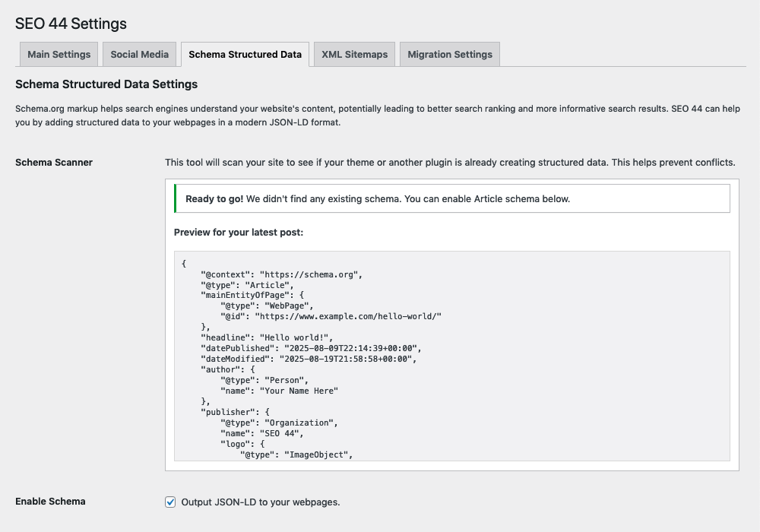Image resolution: width=760 pixels, height=532 pixels.
Task: Click the 'SEO 44 Settings' page title
Action: click(x=71, y=24)
